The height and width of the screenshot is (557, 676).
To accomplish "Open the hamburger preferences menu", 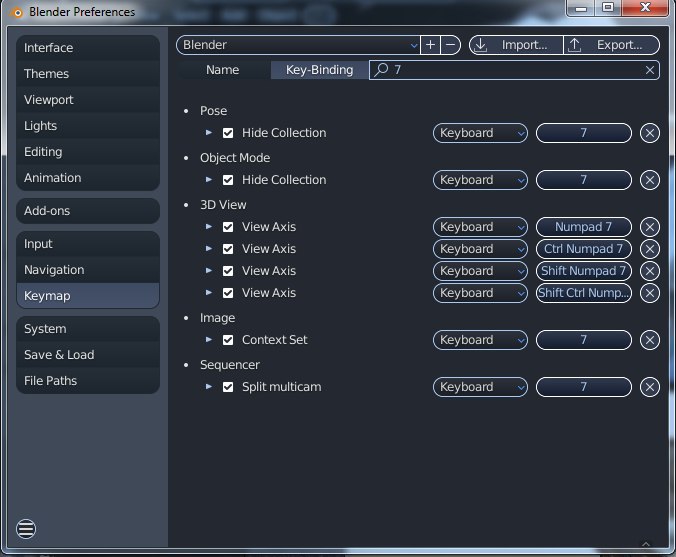I will (x=26, y=529).
